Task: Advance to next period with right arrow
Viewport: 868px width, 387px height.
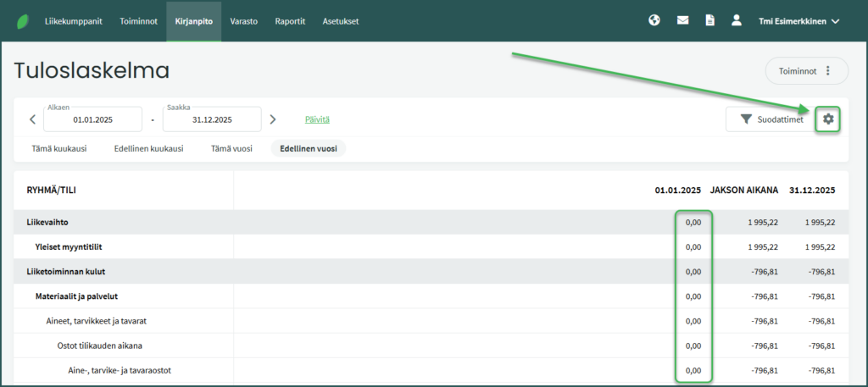Action: (x=273, y=119)
